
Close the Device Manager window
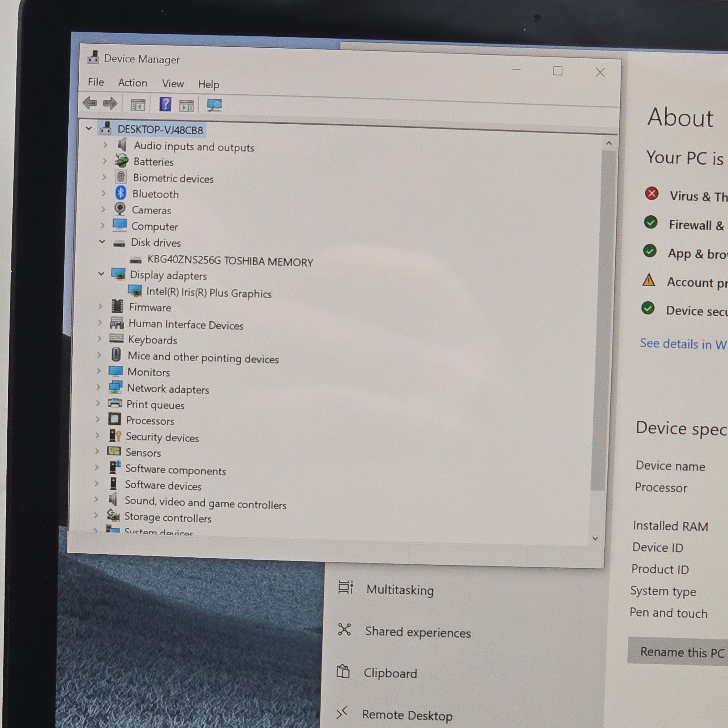(x=600, y=72)
